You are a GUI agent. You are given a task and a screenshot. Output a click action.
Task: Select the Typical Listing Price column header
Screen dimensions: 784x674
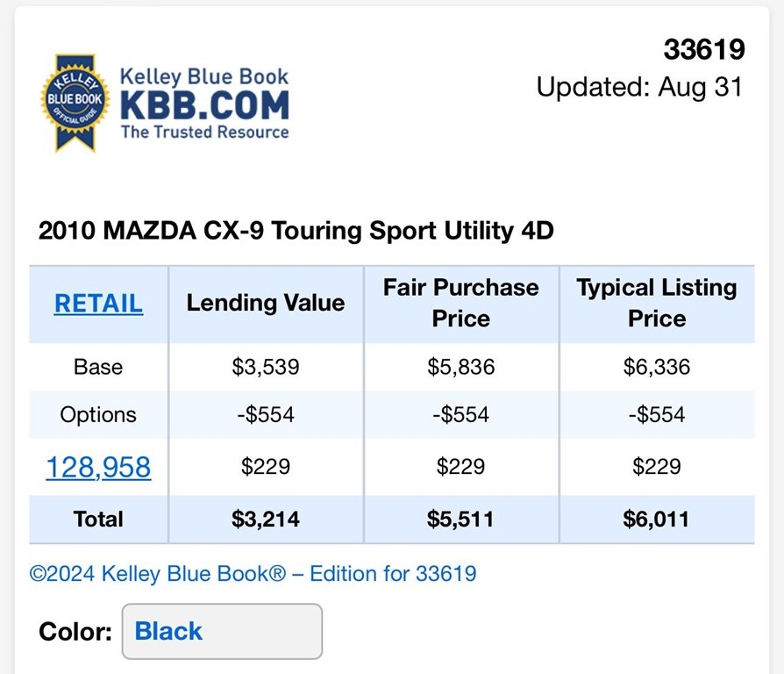[x=657, y=303]
